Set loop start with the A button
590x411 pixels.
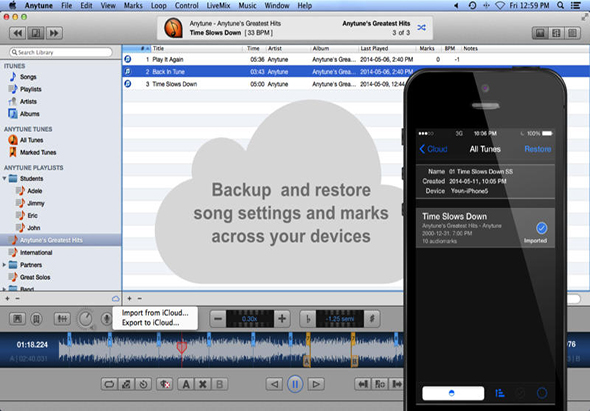tap(186, 384)
